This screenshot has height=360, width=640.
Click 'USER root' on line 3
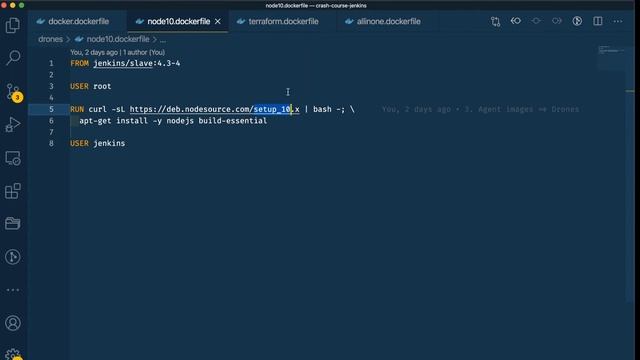point(91,86)
